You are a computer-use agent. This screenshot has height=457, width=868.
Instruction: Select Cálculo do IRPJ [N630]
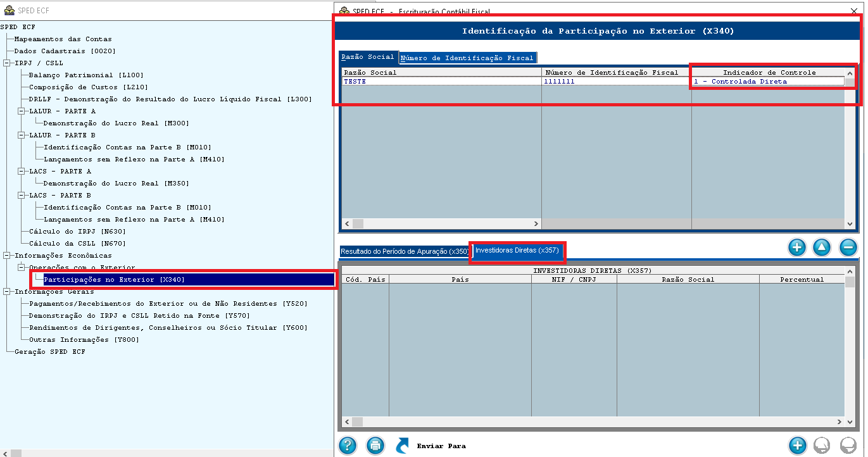point(77,231)
